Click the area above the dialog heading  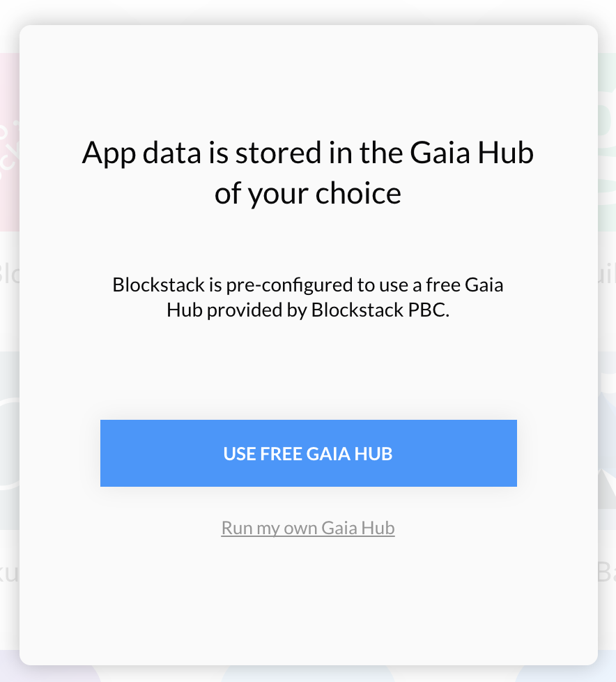tap(307, 84)
